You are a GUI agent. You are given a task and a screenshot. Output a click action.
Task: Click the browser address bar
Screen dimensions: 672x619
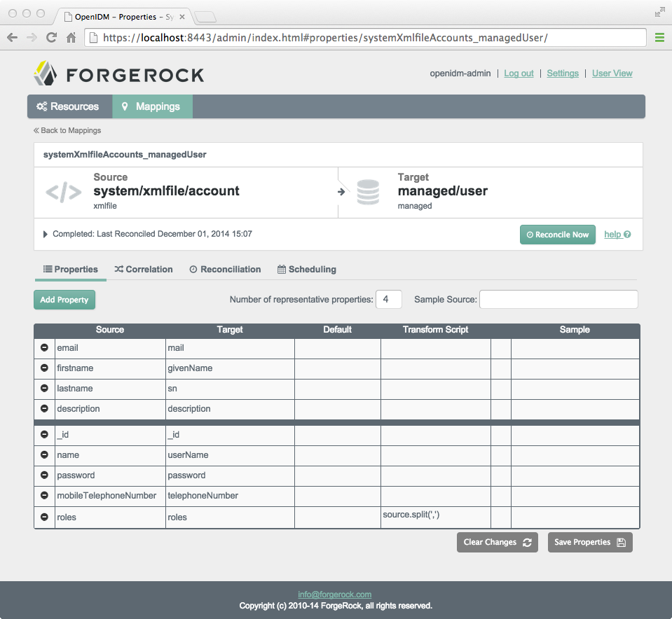click(366, 38)
